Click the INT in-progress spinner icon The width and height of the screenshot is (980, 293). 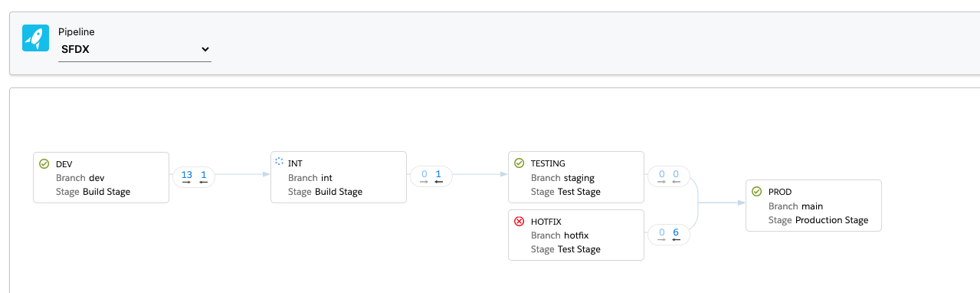(x=280, y=163)
